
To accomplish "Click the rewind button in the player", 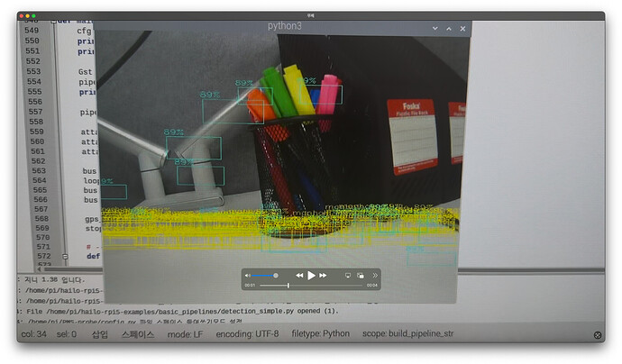I will (299, 275).
